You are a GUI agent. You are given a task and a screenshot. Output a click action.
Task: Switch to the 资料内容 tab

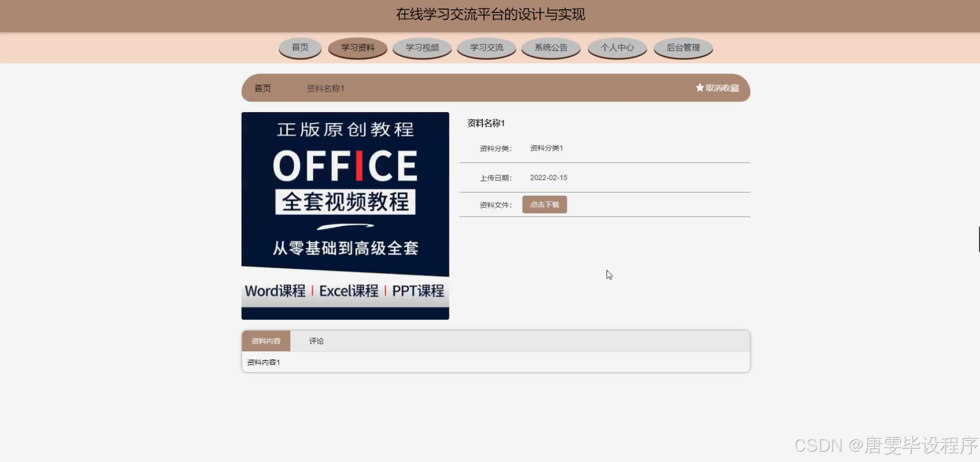266,341
